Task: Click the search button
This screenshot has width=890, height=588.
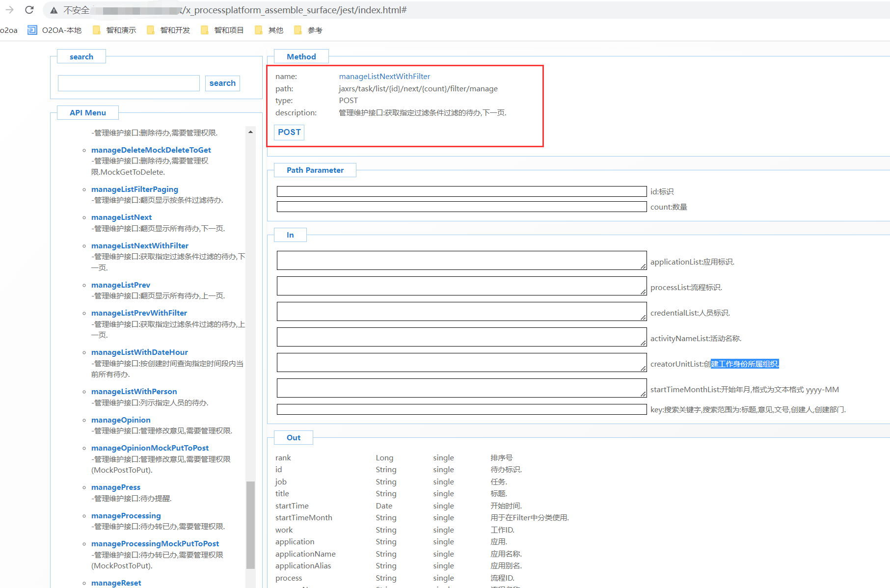Action: coord(222,83)
